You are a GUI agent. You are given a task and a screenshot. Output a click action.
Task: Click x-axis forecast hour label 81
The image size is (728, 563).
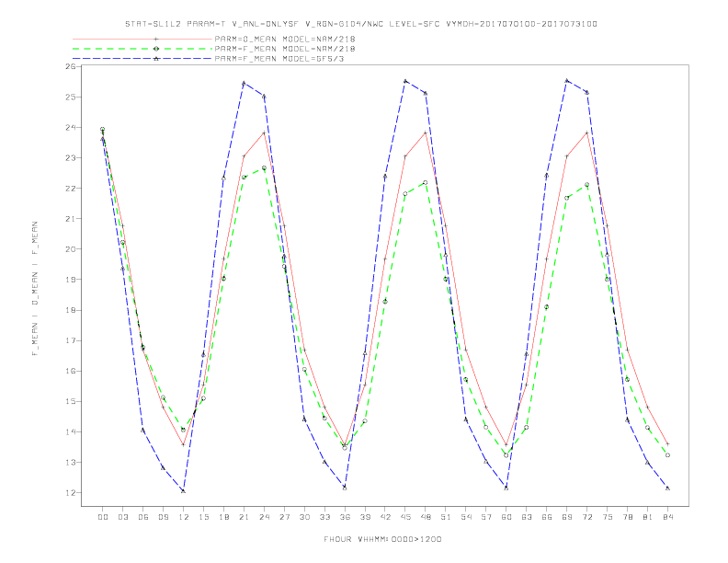(648, 517)
